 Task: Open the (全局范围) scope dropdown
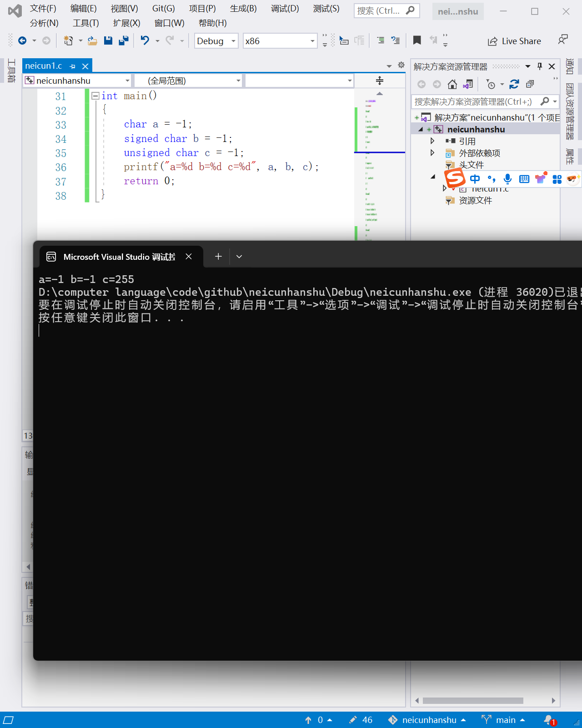(x=189, y=81)
